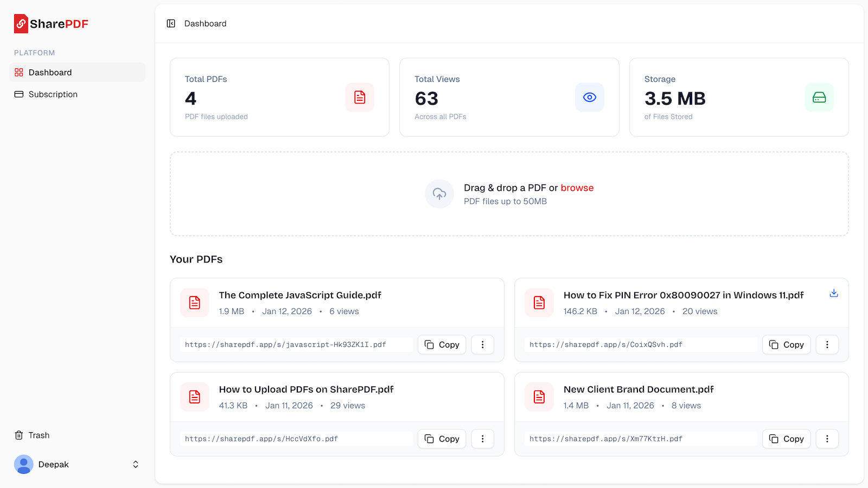This screenshot has width=868, height=488.
Task: Click the browse link to upload a PDF
Action: 577,188
